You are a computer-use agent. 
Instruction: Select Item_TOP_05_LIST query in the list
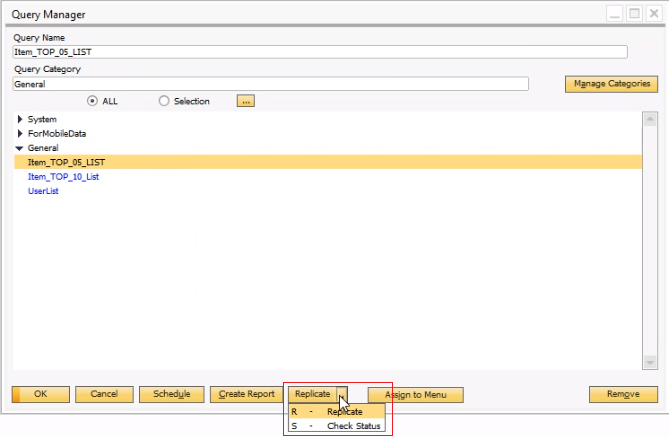point(66,162)
